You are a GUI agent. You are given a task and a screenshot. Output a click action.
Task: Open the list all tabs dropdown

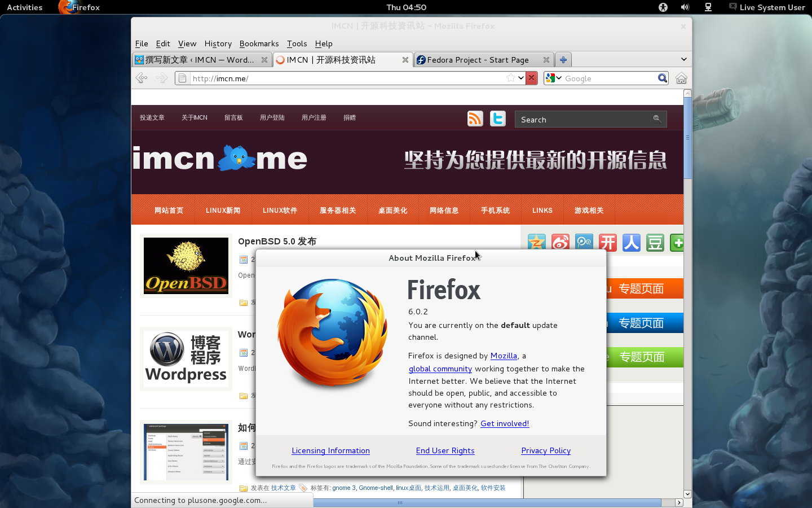click(684, 59)
